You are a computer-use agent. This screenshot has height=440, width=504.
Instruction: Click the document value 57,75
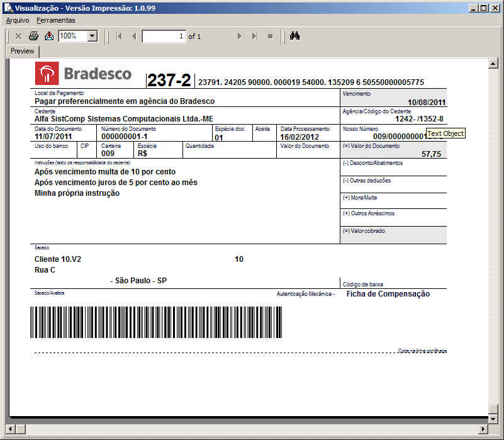[x=432, y=154]
